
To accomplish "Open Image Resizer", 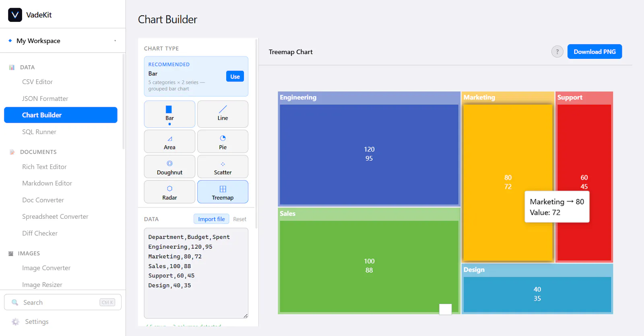I will [x=42, y=285].
